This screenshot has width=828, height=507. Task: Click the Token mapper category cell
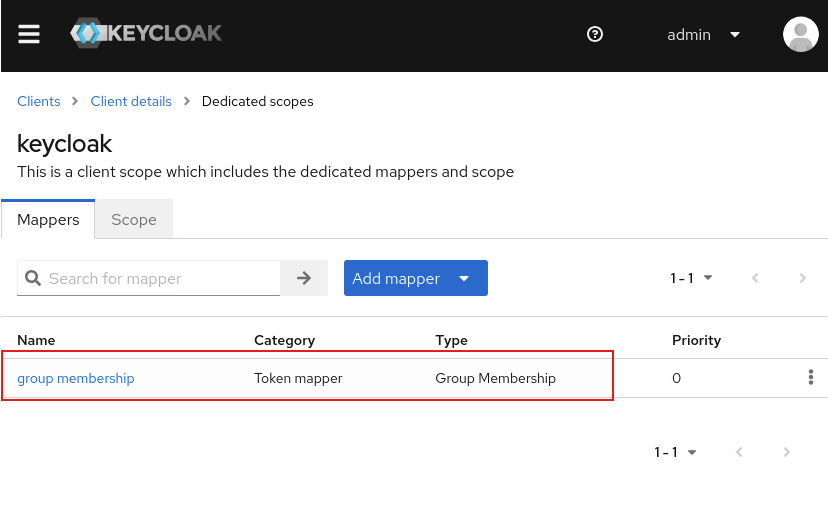pyautogui.click(x=298, y=378)
